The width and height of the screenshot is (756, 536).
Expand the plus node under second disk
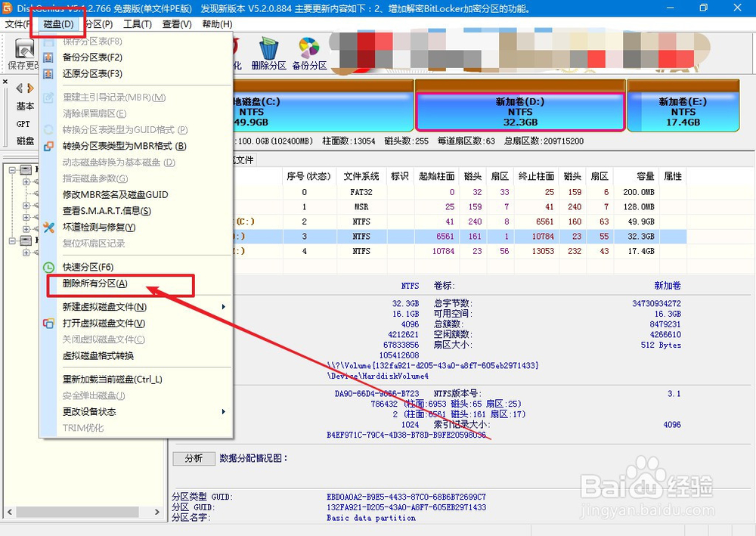pos(26,253)
